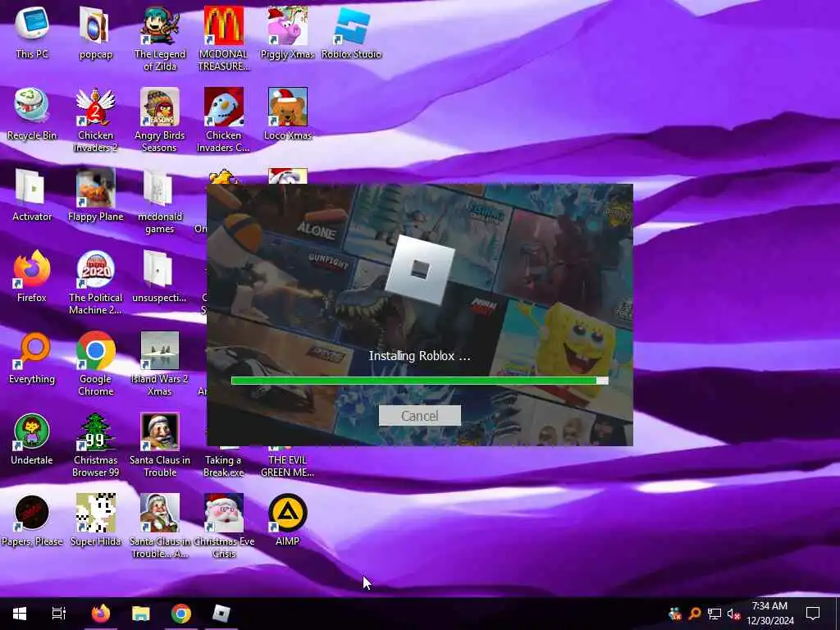Select the Chicken Invaders Christmas shortcut
Screen dimensions: 840x630
[x=223, y=120]
